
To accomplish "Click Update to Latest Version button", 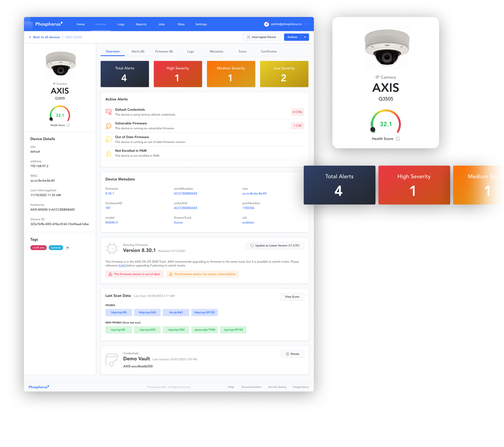I will point(275,246).
